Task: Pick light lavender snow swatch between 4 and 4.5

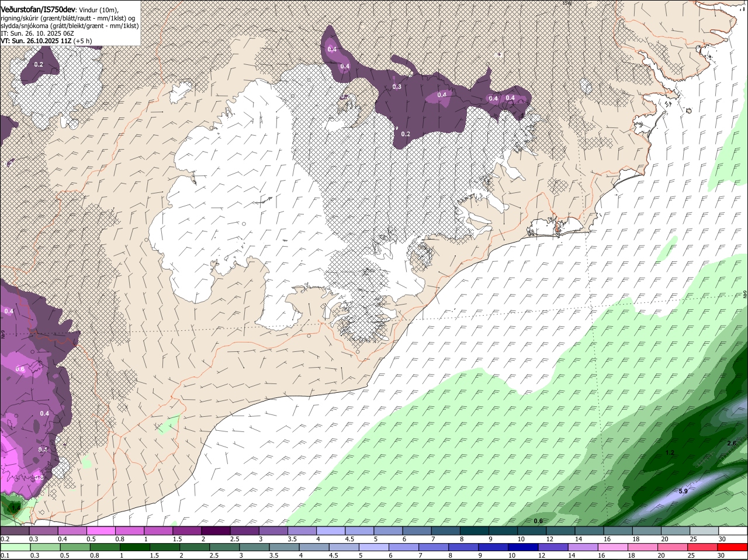Action: tap(331, 531)
